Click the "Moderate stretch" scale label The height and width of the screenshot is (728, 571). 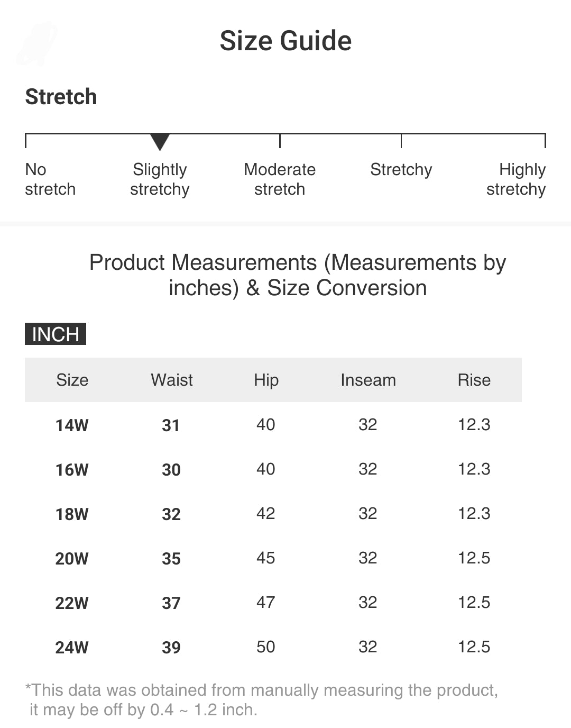(280, 179)
